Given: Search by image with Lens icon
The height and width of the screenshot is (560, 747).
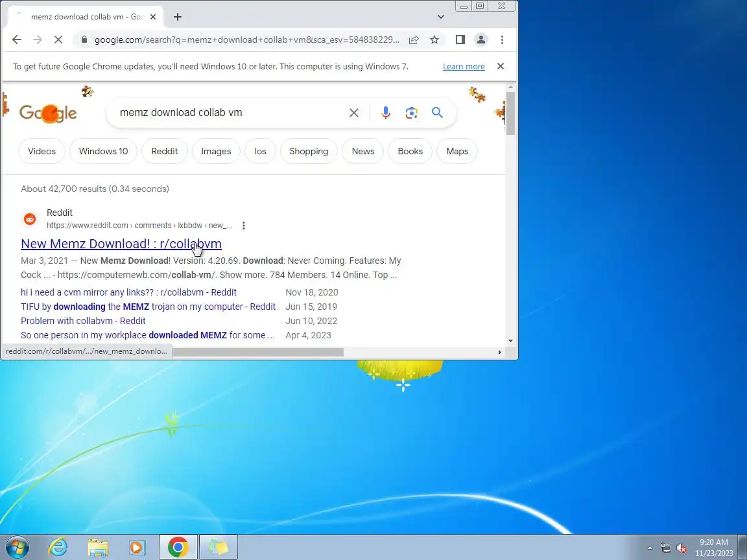Looking at the screenshot, I should (x=412, y=113).
